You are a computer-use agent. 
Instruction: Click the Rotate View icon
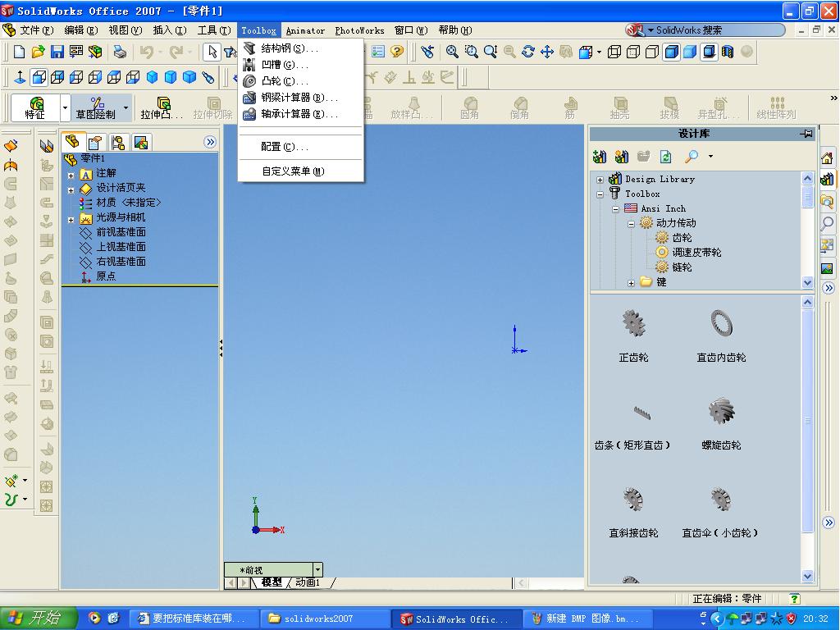pyautogui.click(x=528, y=52)
